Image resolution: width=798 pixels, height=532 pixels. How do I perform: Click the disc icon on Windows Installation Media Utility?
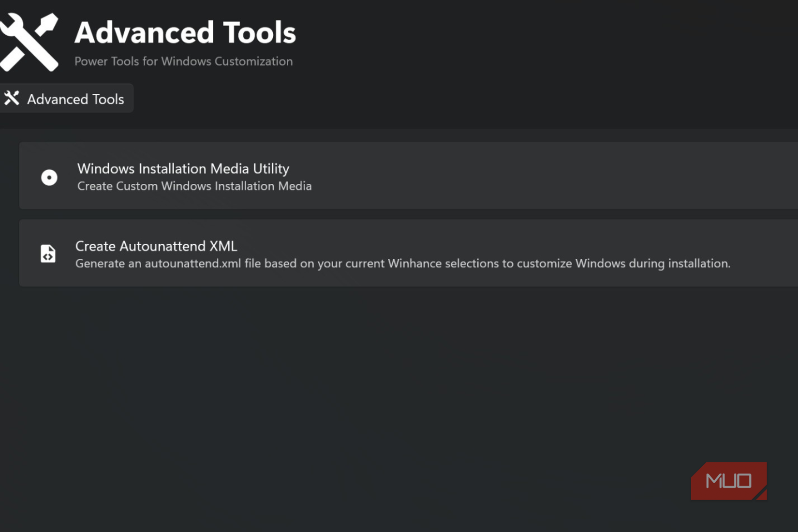[48, 177]
